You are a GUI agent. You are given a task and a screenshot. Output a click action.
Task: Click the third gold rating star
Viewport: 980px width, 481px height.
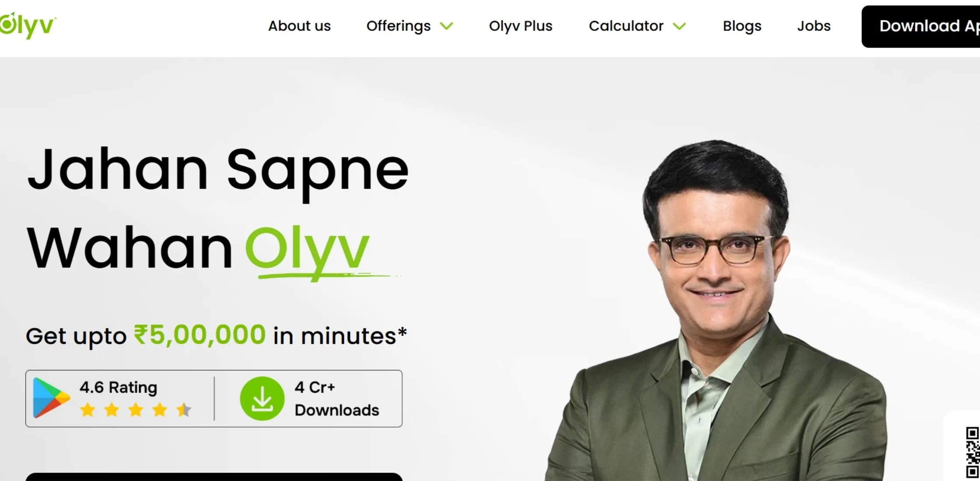pyautogui.click(x=136, y=410)
